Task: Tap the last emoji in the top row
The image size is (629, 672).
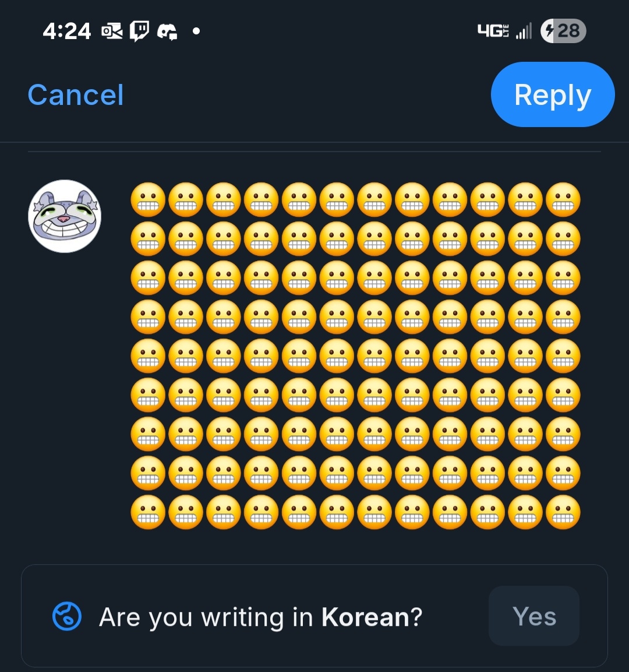Action: point(563,200)
